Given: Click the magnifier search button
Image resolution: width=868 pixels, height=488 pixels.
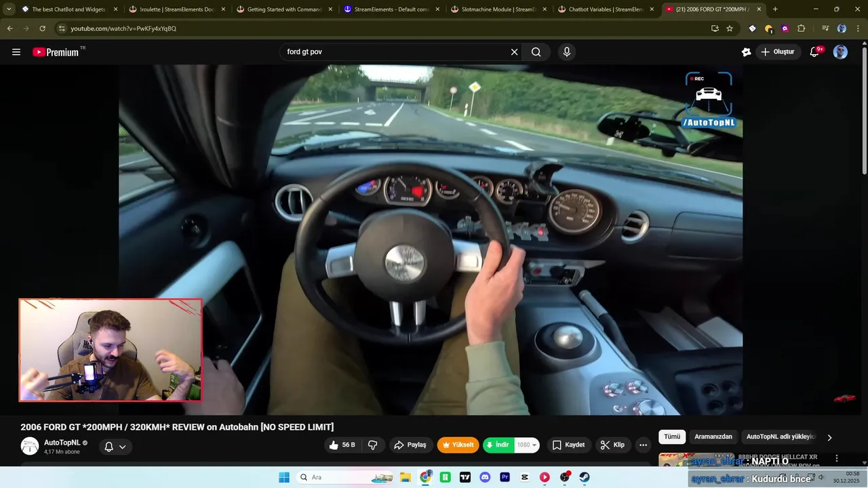Looking at the screenshot, I should pos(536,52).
